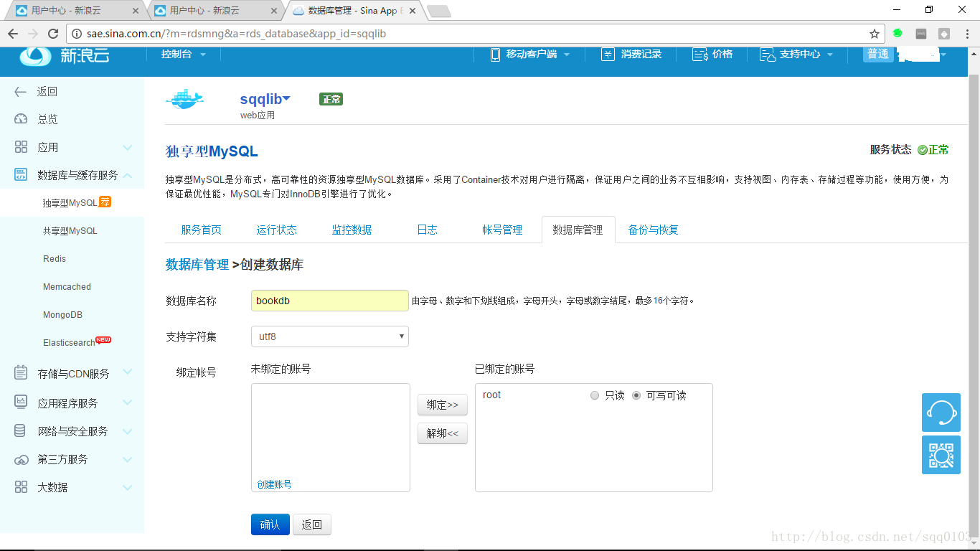Click the 存储与CDN服务 clipboard icon
This screenshot has height=551, width=980.
pos(21,373)
